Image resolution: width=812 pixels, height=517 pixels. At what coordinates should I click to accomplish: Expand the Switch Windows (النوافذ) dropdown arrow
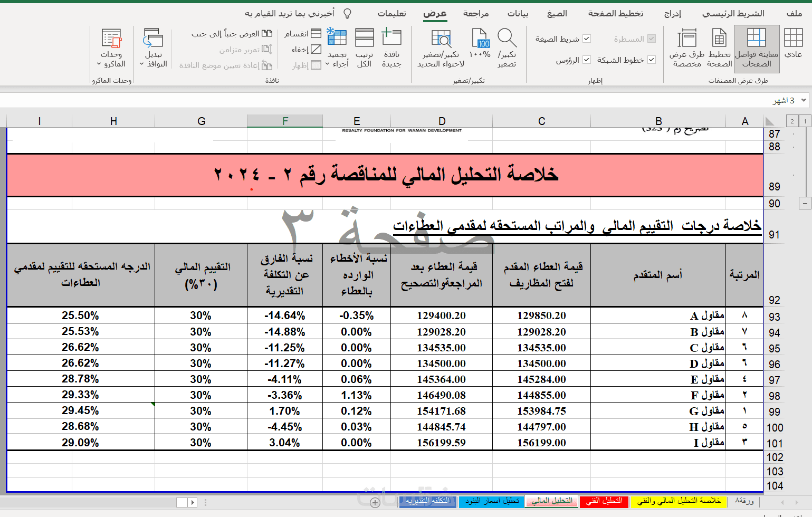pos(141,64)
